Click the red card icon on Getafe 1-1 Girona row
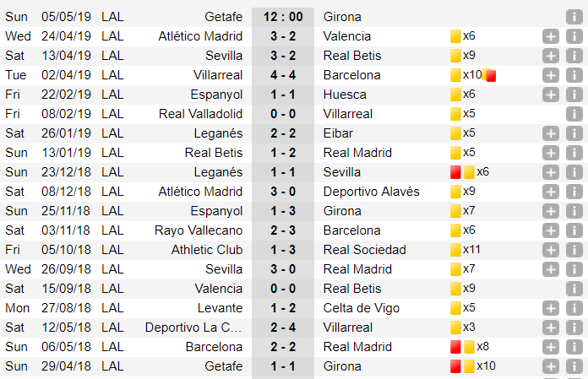The height and width of the screenshot is (379, 588). point(455,366)
